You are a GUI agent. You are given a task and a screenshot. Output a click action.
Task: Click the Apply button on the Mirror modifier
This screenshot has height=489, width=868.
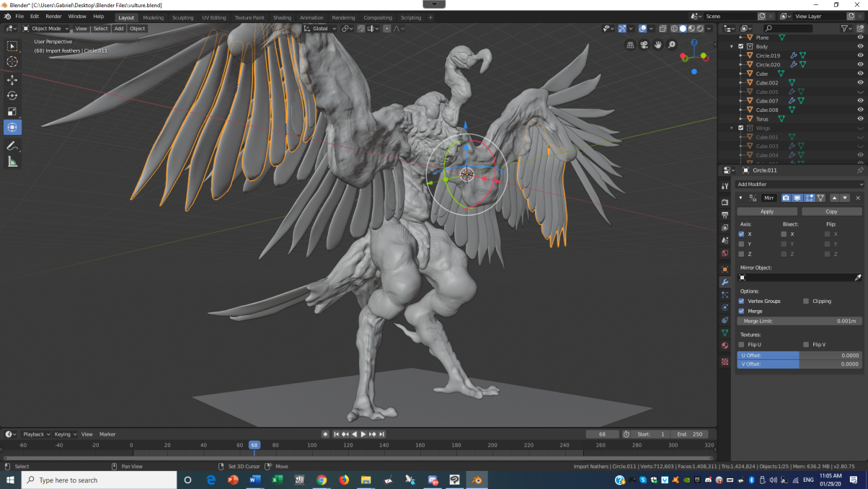click(767, 212)
